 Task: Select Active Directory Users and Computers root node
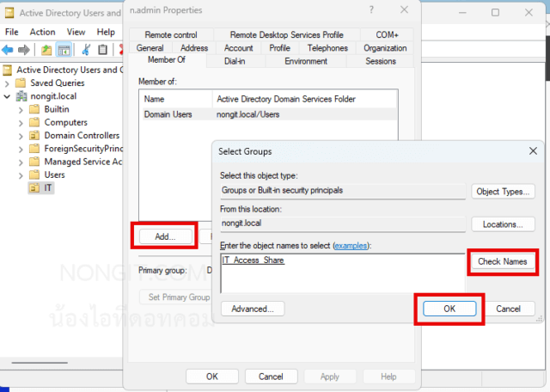(x=70, y=70)
